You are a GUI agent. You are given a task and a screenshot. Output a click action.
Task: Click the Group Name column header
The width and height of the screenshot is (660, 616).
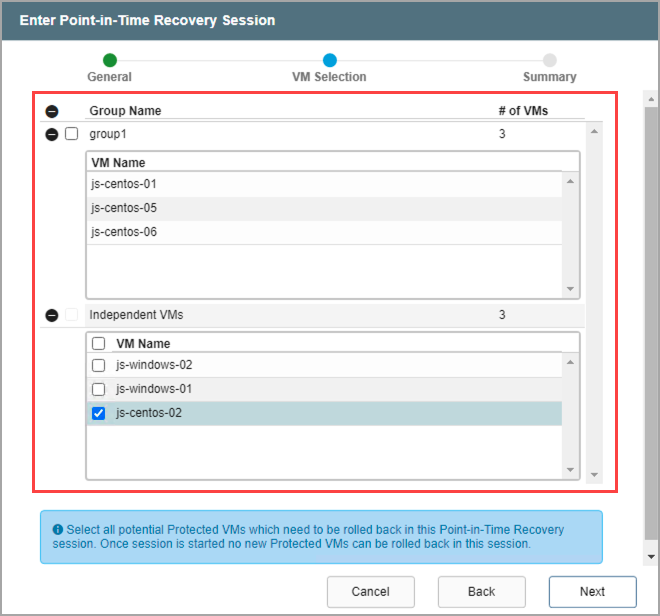coord(125,111)
